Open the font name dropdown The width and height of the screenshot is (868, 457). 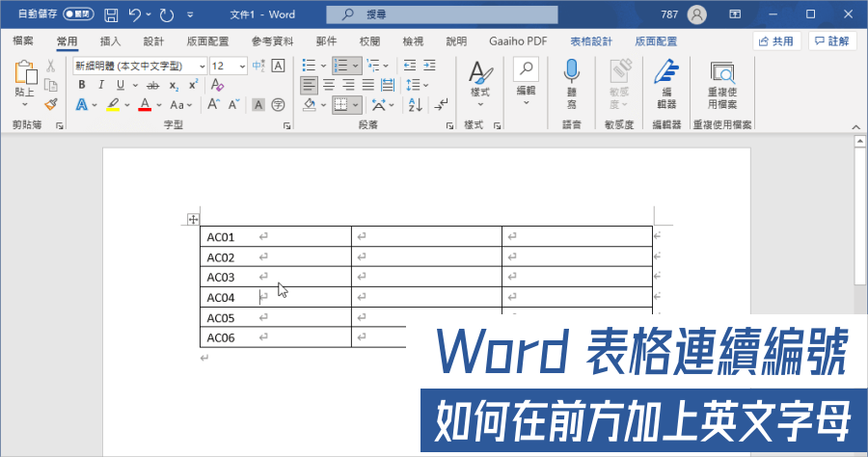(x=203, y=67)
